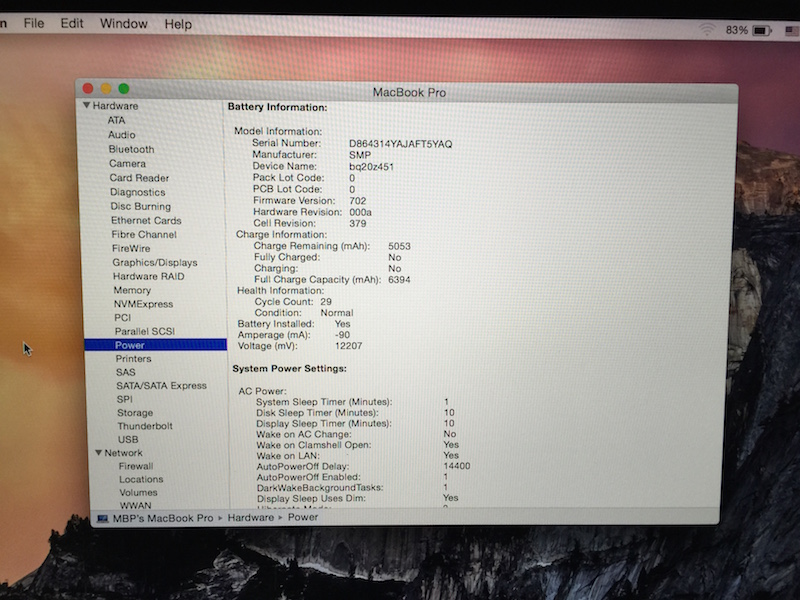Select SAS in the sidebar
800x600 pixels.
(126, 372)
